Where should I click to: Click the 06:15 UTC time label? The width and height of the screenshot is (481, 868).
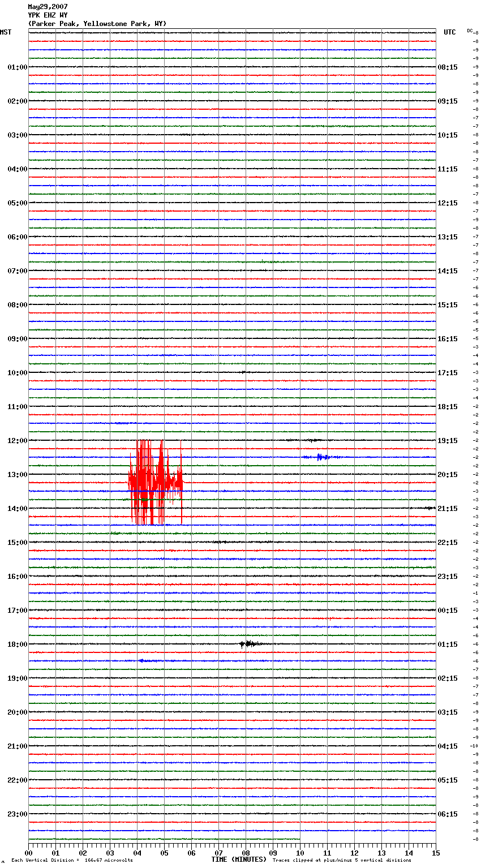(448, 814)
